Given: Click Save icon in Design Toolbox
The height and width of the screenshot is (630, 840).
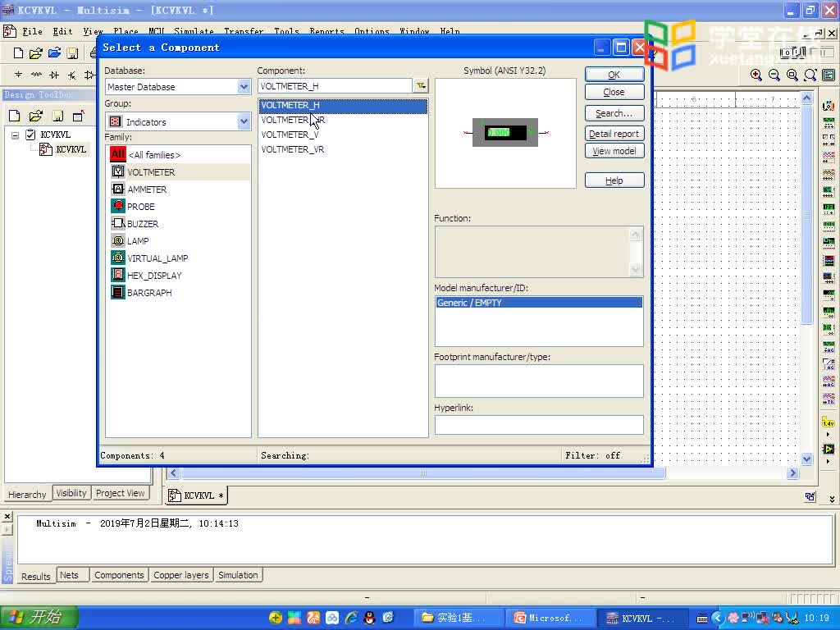Looking at the screenshot, I should (x=57, y=116).
